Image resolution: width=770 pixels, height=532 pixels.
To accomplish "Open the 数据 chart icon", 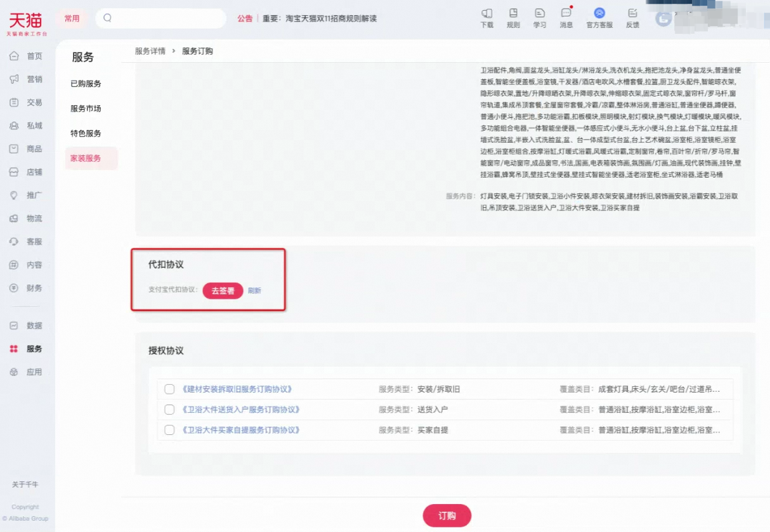I will (14, 325).
